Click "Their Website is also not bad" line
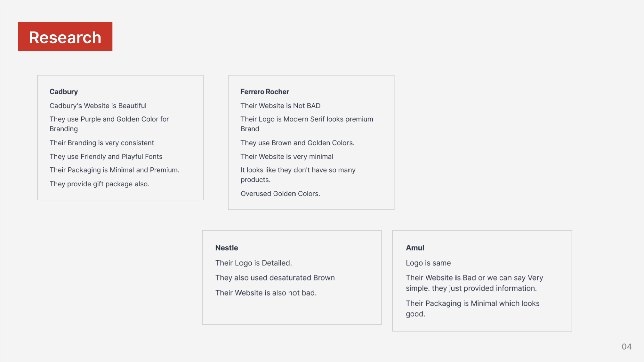Viewport: 644px width, 362px height. [x=266, y=293]
